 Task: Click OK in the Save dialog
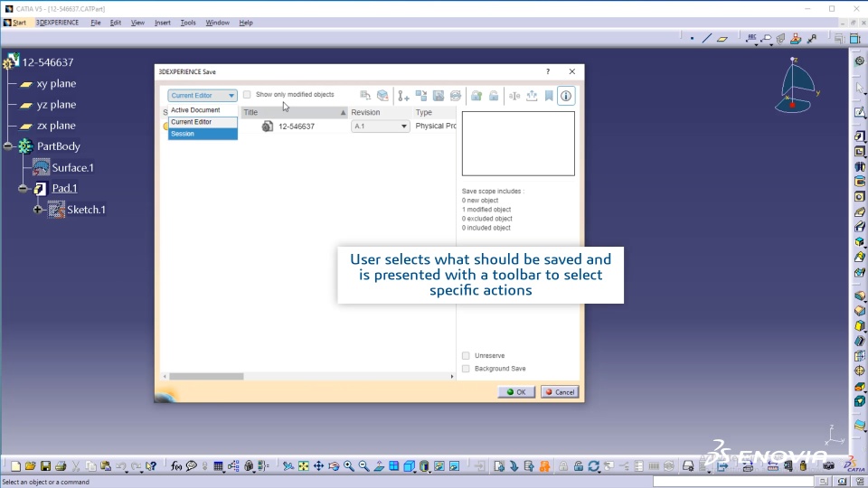pyautogui.click(x=516, y=391)
